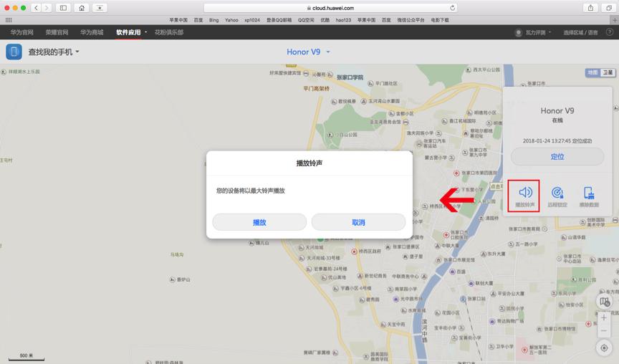
Task: Click the 擦除数据 erase data icon
Action: click(589, 193)
